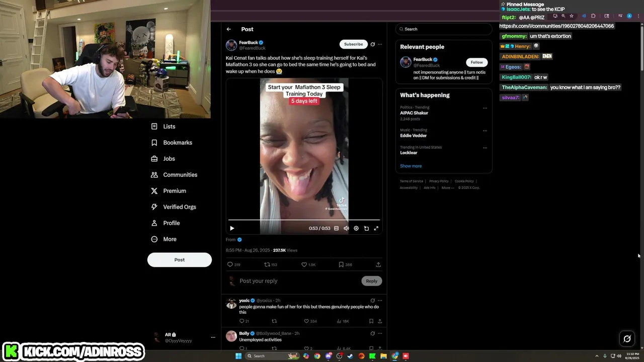Open options for Locklear trend

485,148
